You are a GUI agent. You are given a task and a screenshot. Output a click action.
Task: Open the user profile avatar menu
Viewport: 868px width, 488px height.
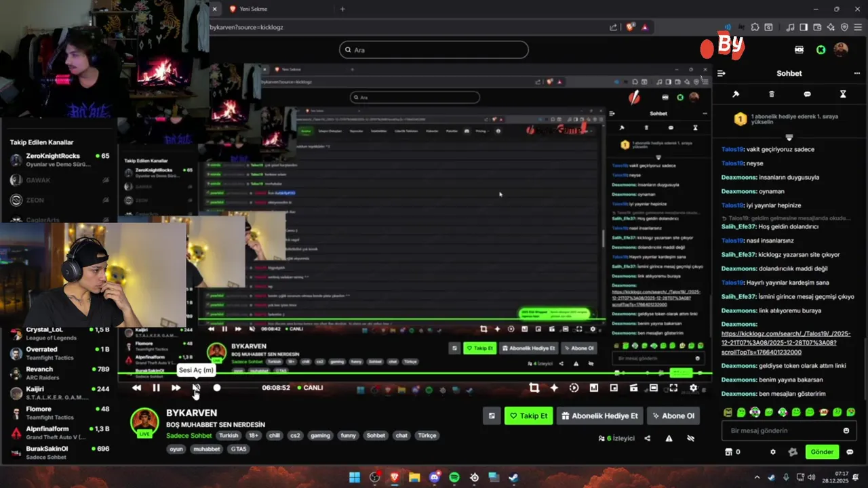(x=841, y=49)
